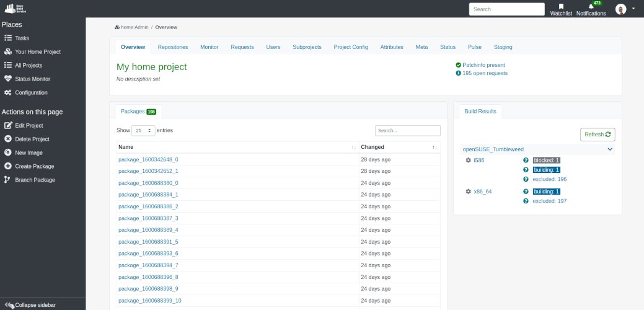
Task: Open the Project Config tab
Action: [x=351, y=47]
